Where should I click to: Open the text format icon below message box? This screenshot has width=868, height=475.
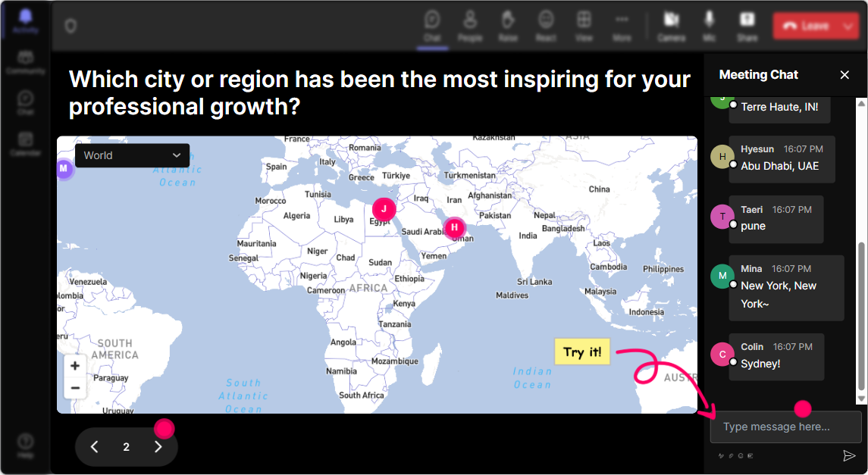[x=721, y=456]
